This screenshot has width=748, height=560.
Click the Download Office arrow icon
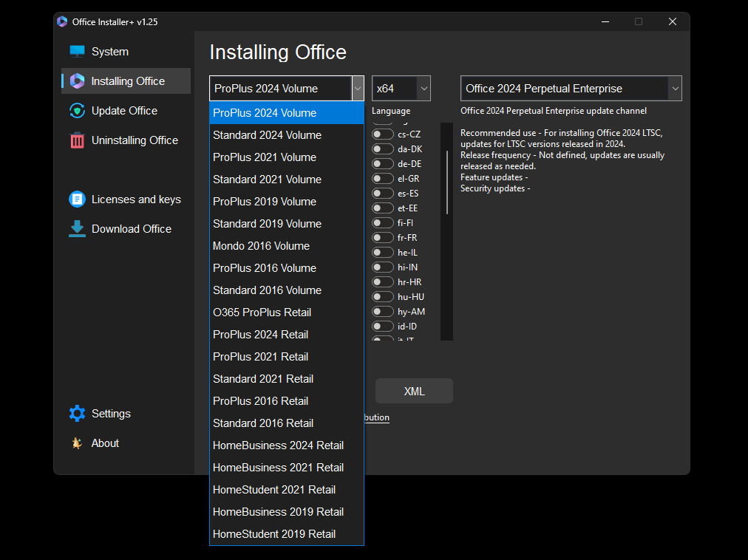[x=77, y=229]
